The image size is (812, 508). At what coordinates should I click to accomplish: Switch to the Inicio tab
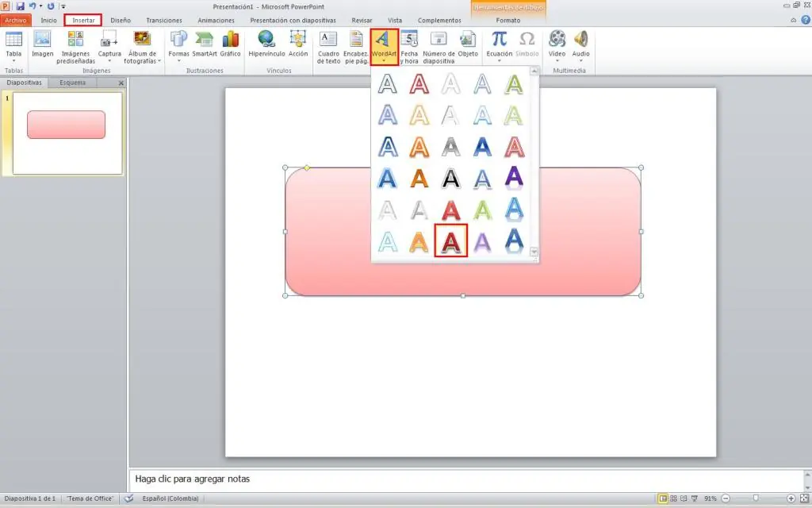48,20
